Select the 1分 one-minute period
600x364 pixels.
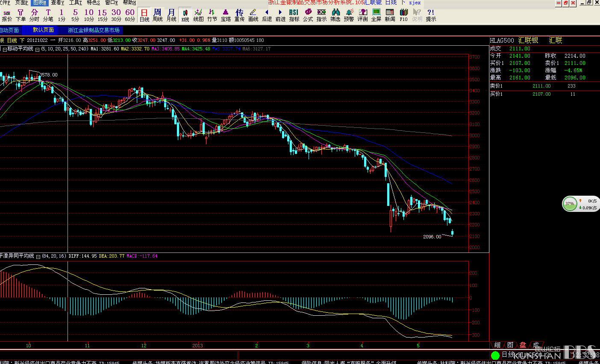click(x=62, y=15)
